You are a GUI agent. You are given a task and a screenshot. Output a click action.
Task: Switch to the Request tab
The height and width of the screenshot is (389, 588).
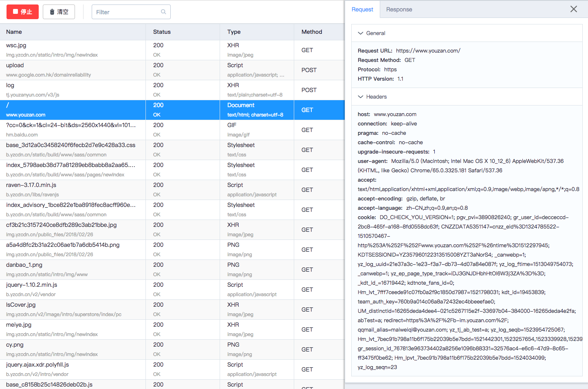point(362,9)
